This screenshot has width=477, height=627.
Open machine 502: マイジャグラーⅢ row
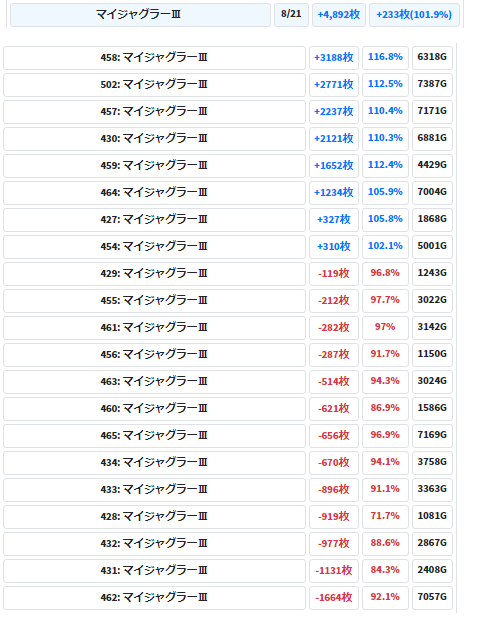tap(154, 85)
